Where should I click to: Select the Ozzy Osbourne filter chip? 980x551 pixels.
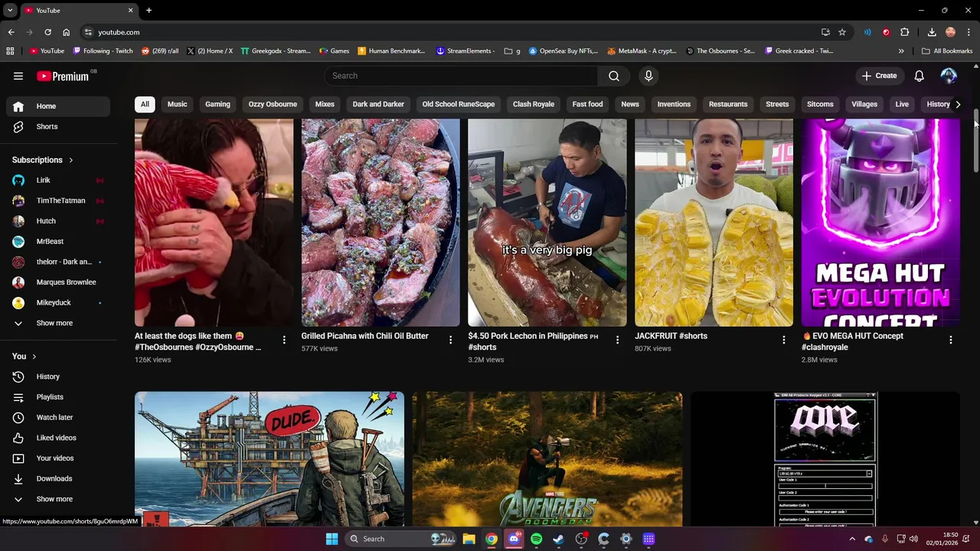[x=273, y=104]
